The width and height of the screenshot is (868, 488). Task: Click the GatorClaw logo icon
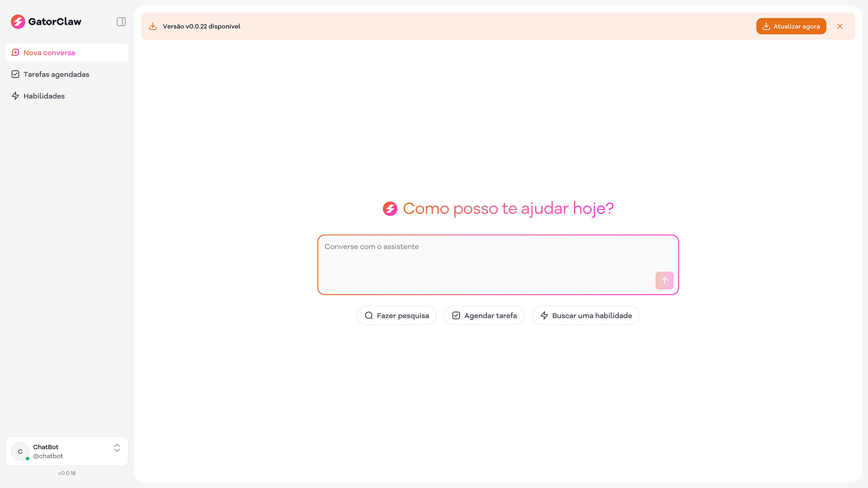[18, 21]
